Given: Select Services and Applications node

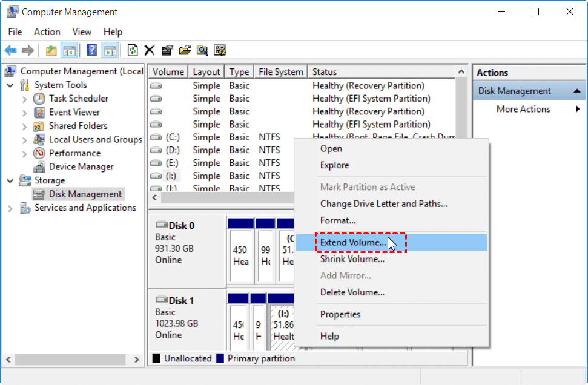Looking at the screenshot, I should 85,208.
